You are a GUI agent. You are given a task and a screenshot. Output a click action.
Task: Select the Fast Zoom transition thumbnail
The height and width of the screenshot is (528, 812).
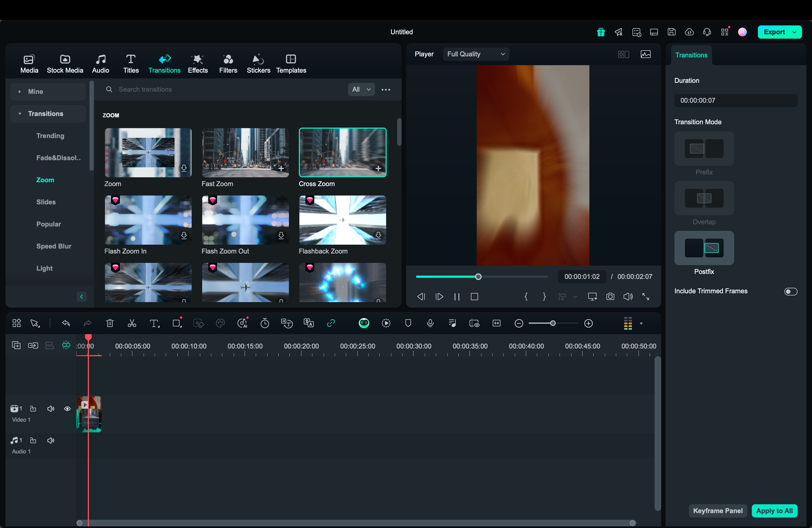click(245, 153)
